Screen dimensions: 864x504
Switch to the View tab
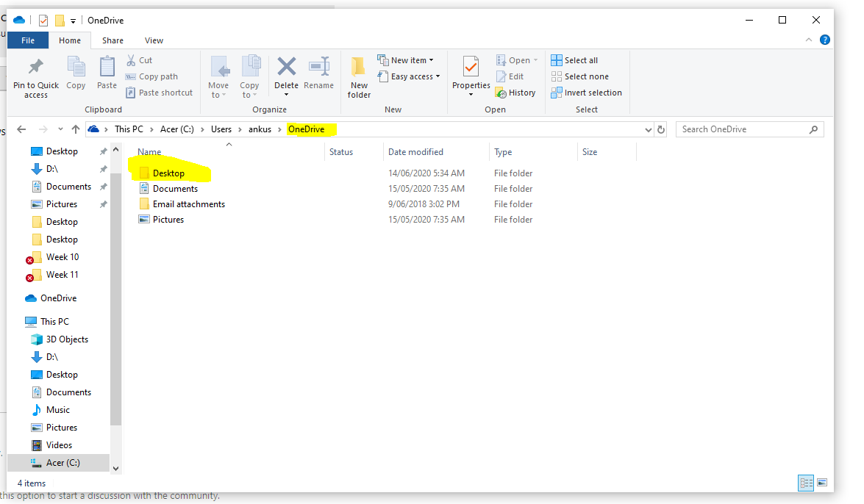[154, 40]
